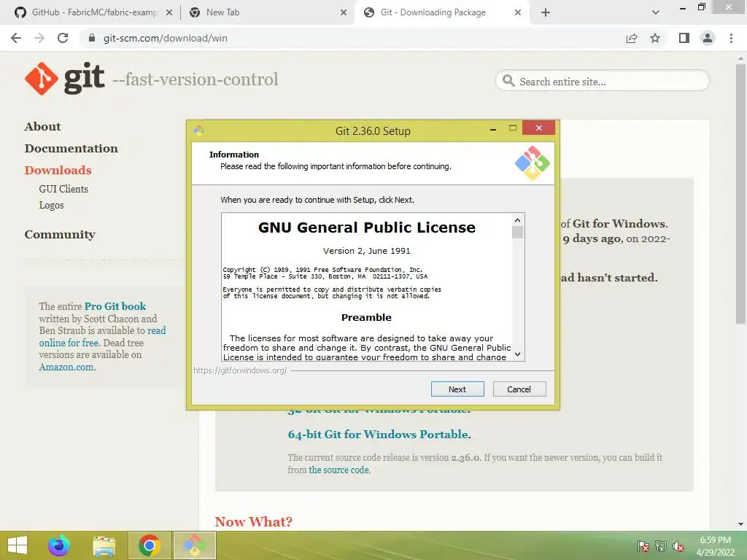Image resolution: width=747 pixels, height=560 pixels.
Task: Open network status tray icon
Action: [x=661, y=546]
